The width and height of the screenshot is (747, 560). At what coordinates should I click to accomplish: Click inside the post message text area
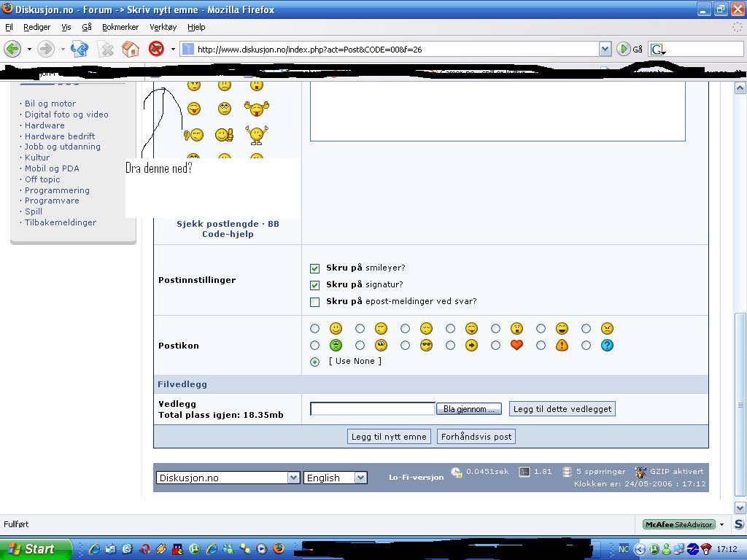tap(498, 111)
